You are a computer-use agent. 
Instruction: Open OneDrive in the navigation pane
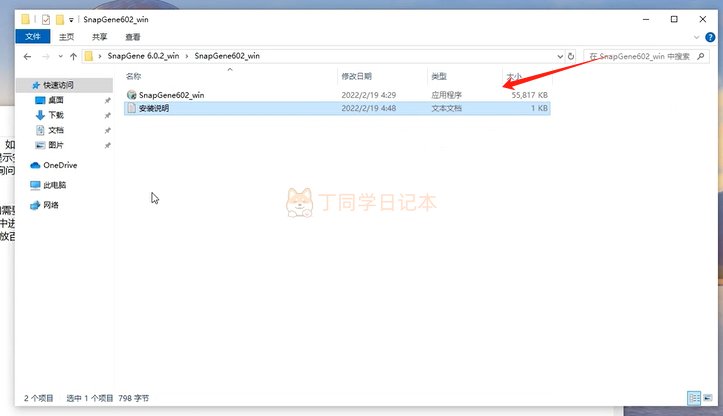[x=60, y=165]
